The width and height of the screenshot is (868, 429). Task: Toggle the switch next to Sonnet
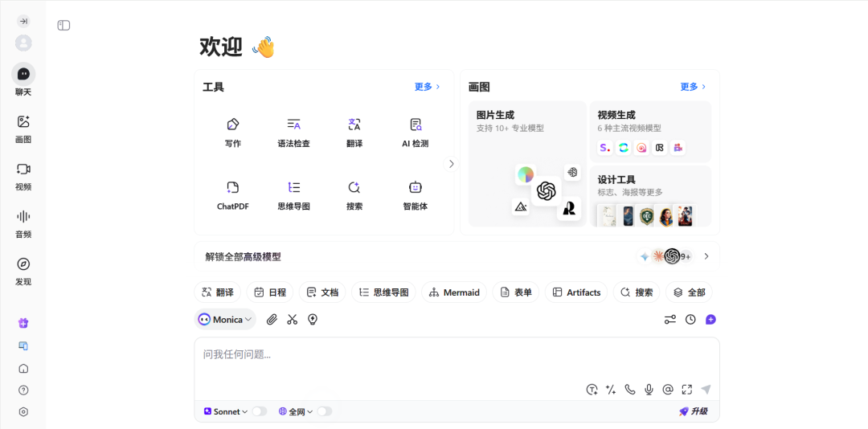pyautogui.click(x=259, y=411)
